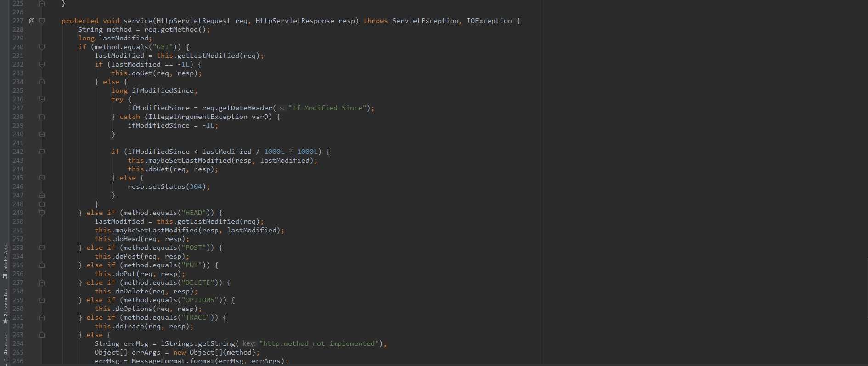868x366 pixels.
Task: Click the "GET" string literal
Action: pos(163,47)
